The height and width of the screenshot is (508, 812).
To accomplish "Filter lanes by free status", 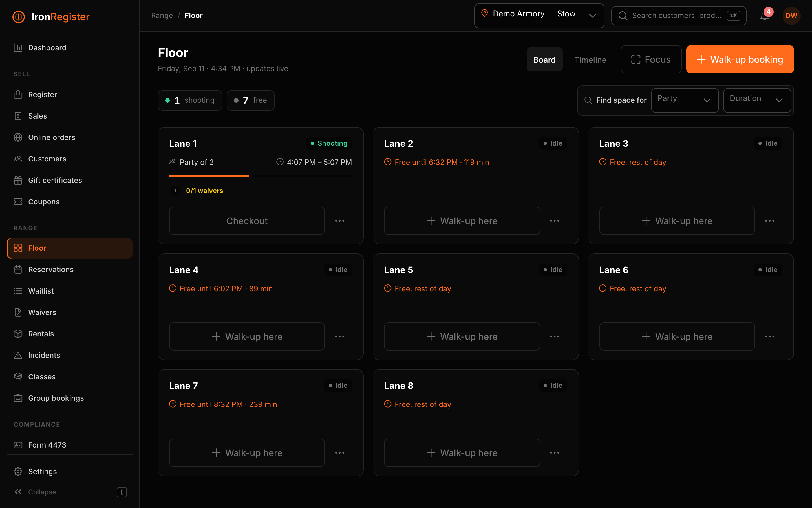I will click(250, 100).
